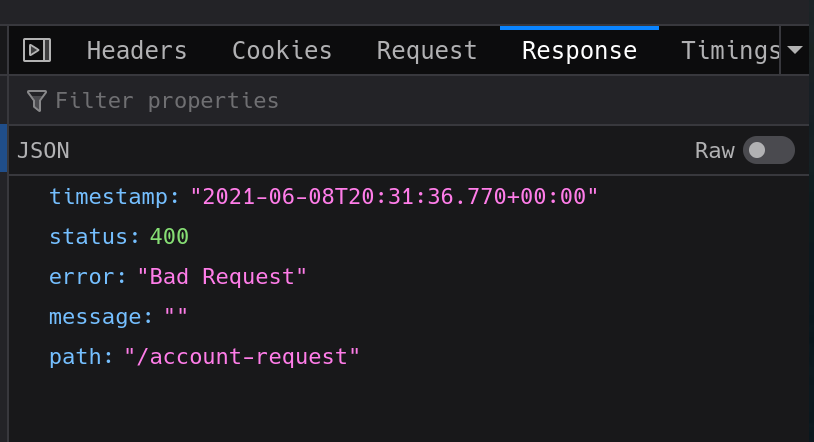
Task: Select the status value 400
Action: click(x=169, y=237)
